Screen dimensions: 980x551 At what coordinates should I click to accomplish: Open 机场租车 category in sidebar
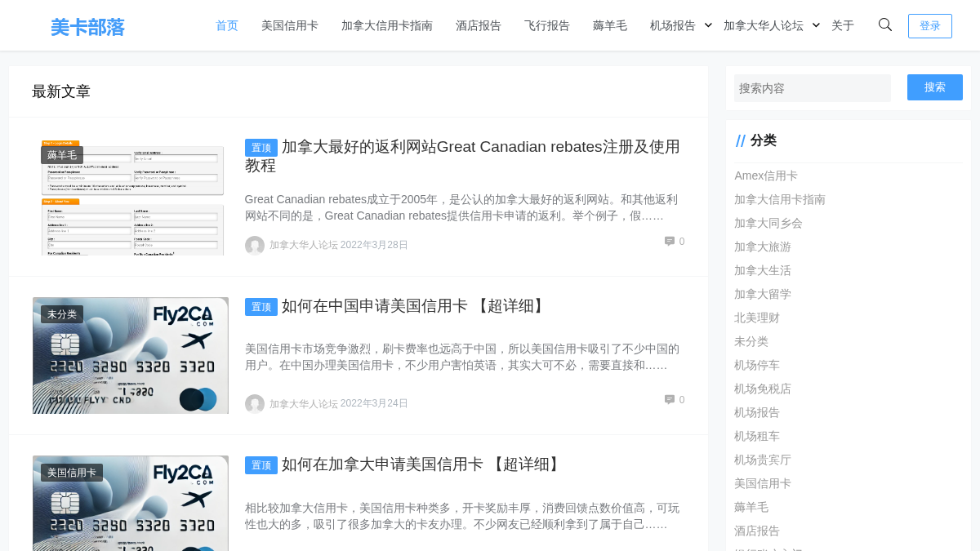pos(757,436)
